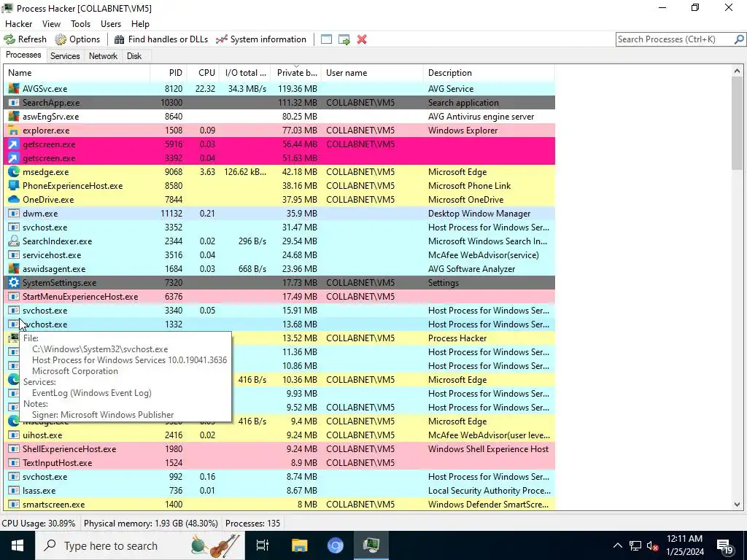747x560 pixels.
Task: Click scrollbar up arrow in process list
Action: 737,71
